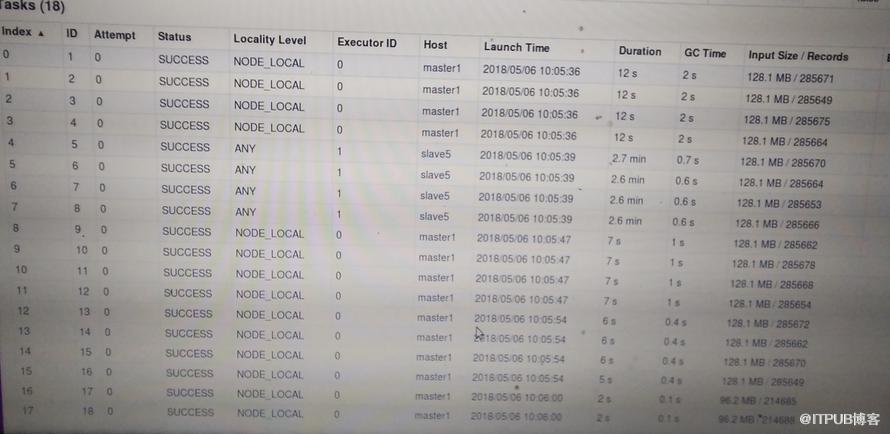The height and width of the screenshot is (434, 890).
Task: Click input cell 128.1 MB / 285672
Action: pos(768,324)
